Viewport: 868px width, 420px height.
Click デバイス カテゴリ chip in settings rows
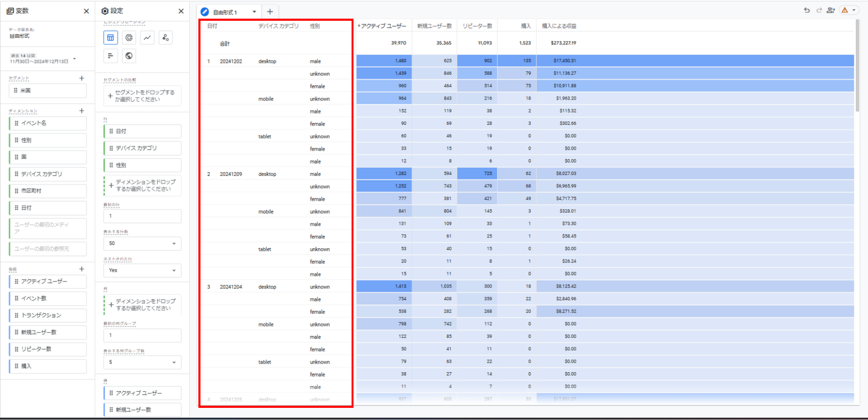[142, 148]
